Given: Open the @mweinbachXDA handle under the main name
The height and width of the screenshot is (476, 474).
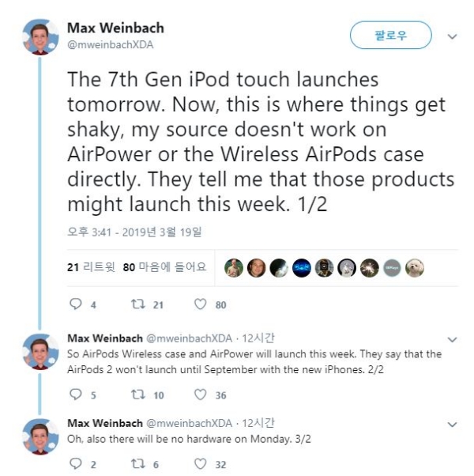Looking at the screenshot, I should tap(111, 44).
